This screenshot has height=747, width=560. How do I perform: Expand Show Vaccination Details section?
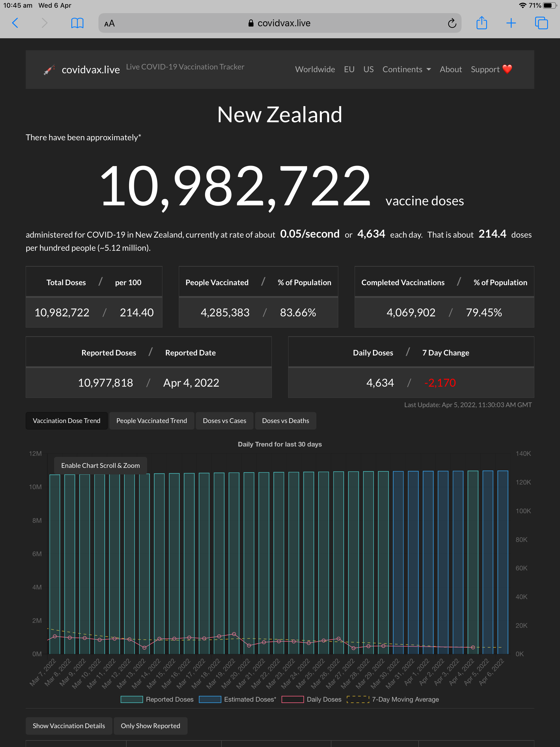[x=69, y=726]
